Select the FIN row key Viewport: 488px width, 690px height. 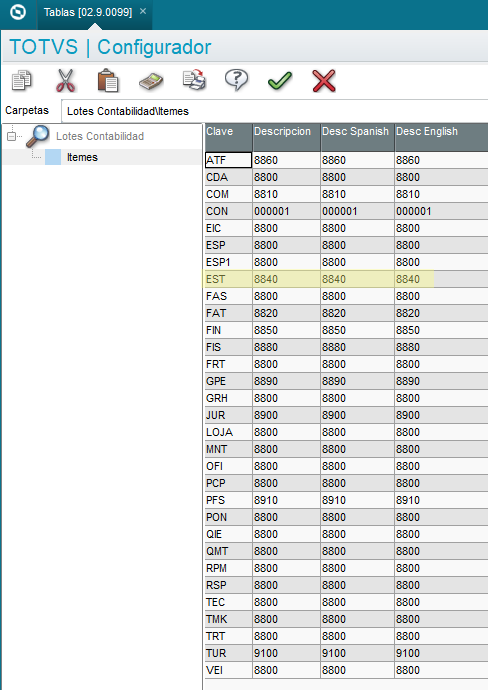pyautogui.click(x=228, y=330)
